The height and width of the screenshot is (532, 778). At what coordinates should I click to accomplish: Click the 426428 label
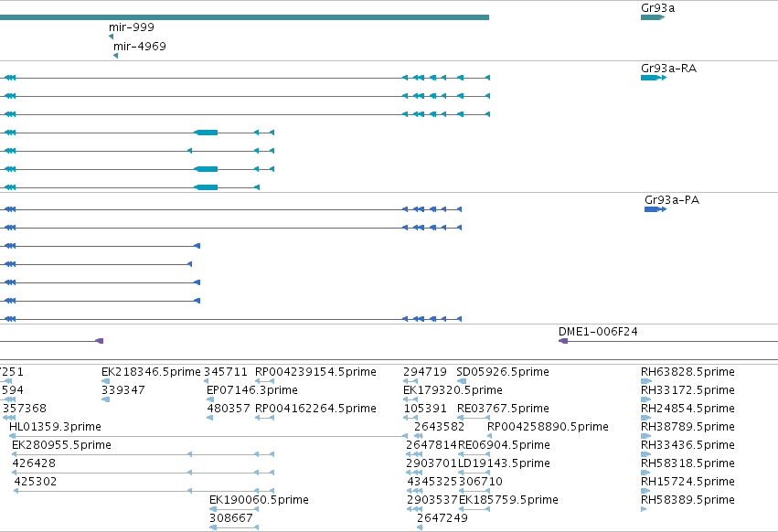[x=34, y=463]
